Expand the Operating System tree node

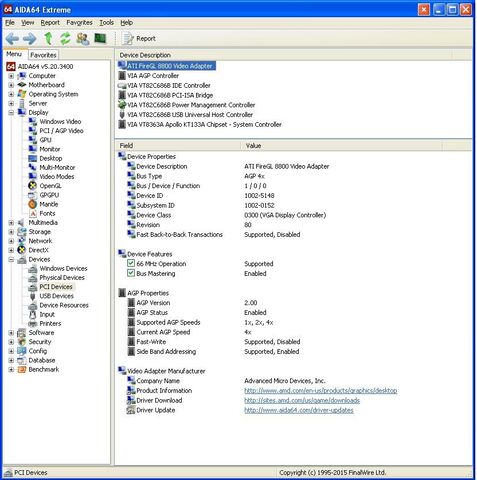tap(11, 94)
